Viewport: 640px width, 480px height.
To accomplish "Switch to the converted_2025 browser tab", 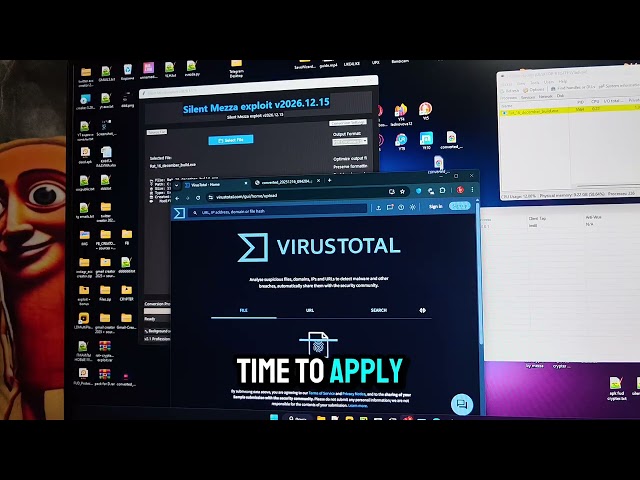I will (286, 182).
